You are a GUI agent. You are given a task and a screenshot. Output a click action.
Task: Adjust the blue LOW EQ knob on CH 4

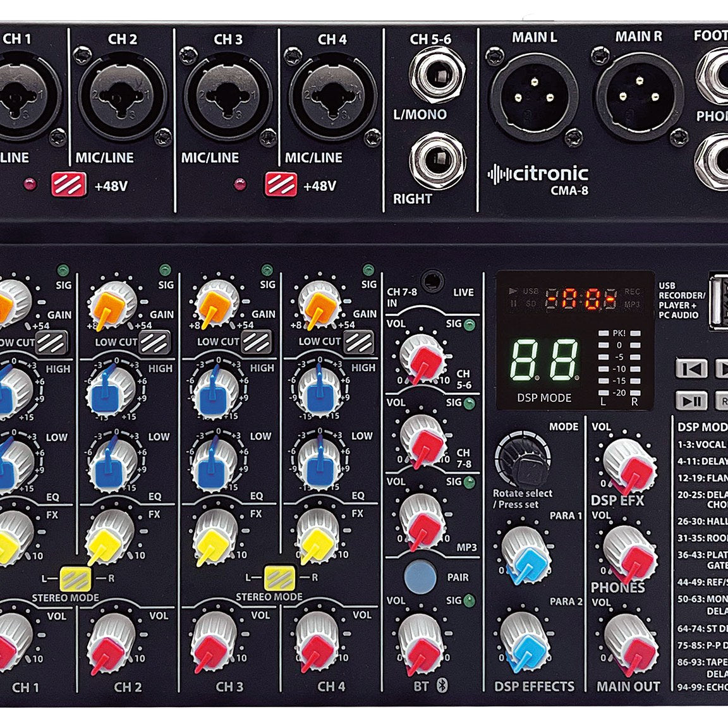click(318, 463)
